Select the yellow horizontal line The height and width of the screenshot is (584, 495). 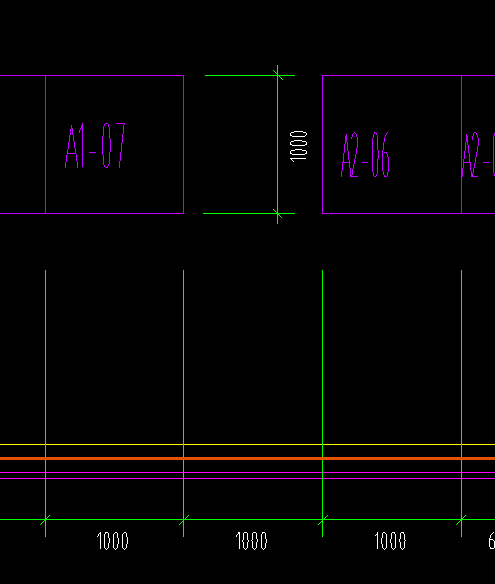247,444
